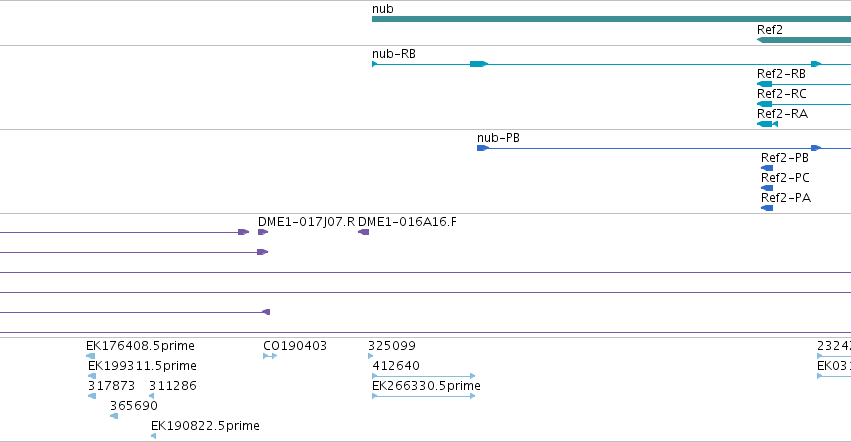Select the EK190822.5prime EST label
Screen dimensions: 851x442
click(x=205, y=426)
